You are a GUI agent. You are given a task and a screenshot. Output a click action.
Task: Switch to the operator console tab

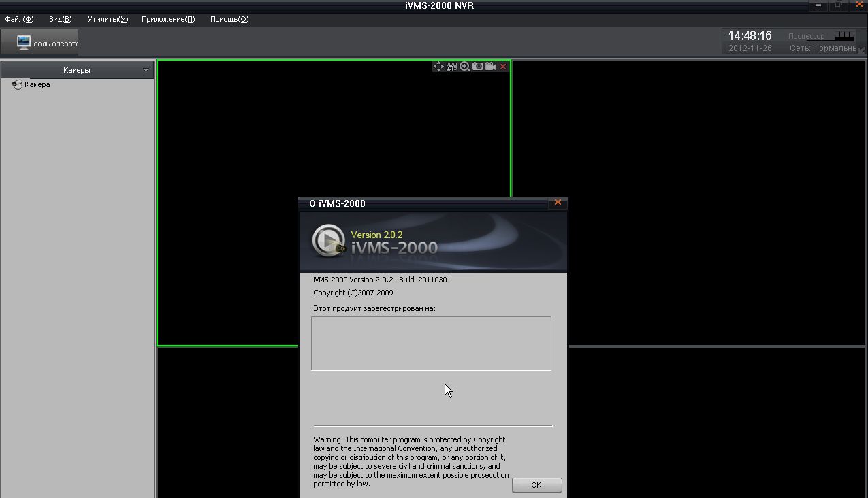[39, 42]
